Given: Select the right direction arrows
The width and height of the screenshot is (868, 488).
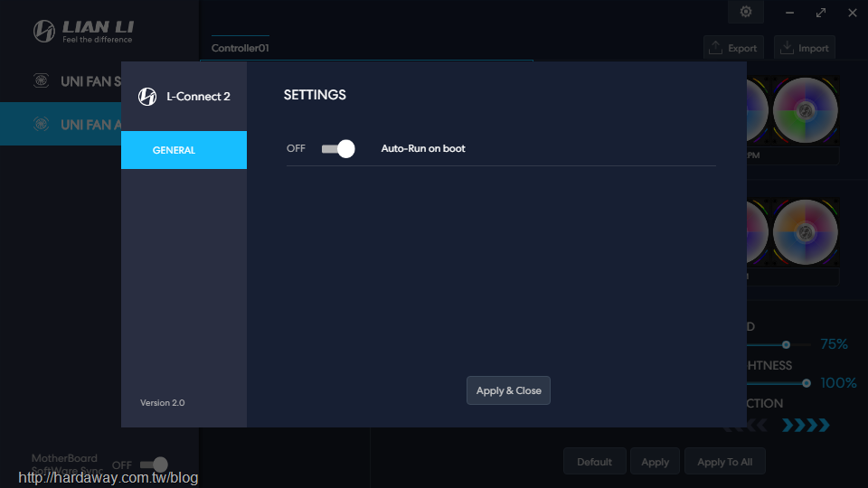Looking at the screenshot, I should click(x=806, y=425).
